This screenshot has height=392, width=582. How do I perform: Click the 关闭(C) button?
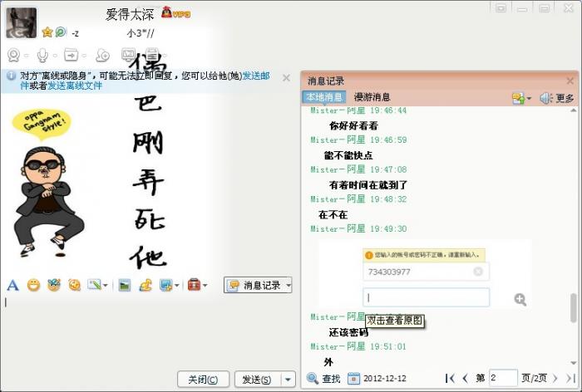pos(203,380)
